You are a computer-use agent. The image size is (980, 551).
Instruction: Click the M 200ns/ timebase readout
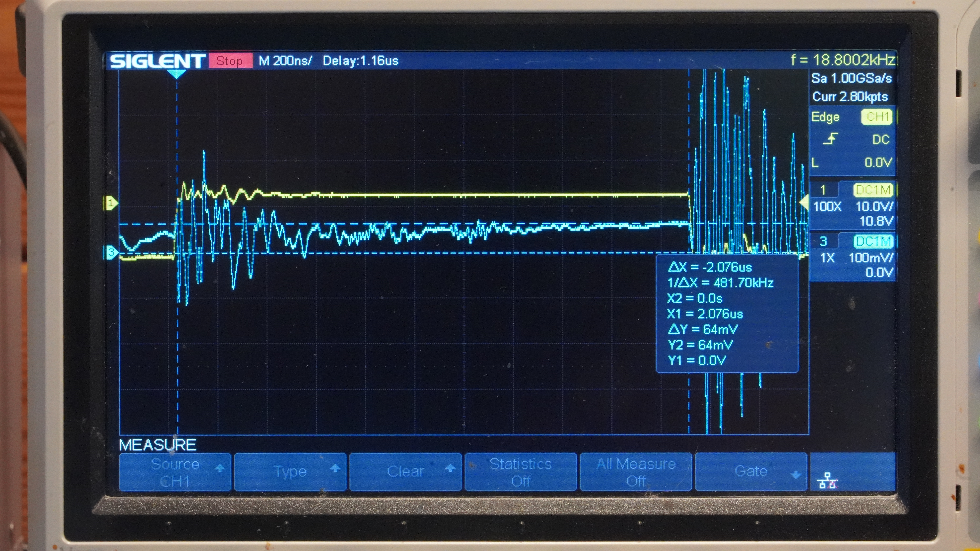[x=285, y=61]
